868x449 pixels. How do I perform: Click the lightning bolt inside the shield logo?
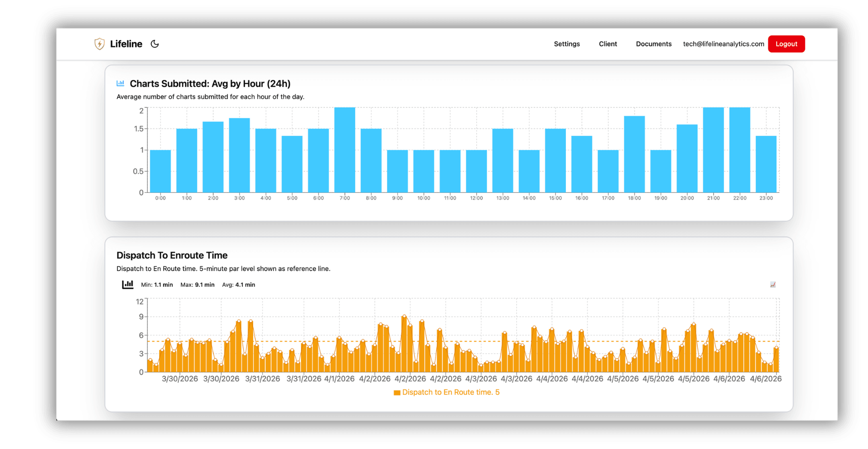[100, 44]
